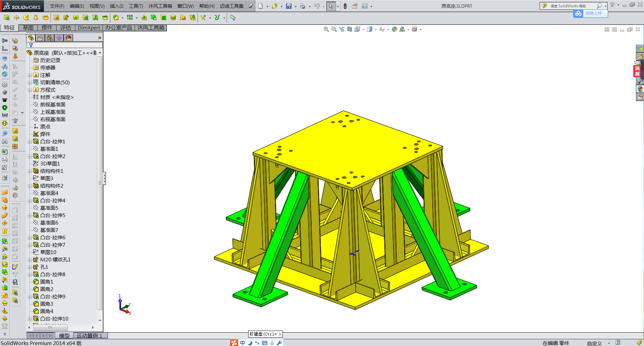Click the Revolved Boss/Base toolbar icon
This screenshot has height=346, width=644.
(x=16, y=17)
